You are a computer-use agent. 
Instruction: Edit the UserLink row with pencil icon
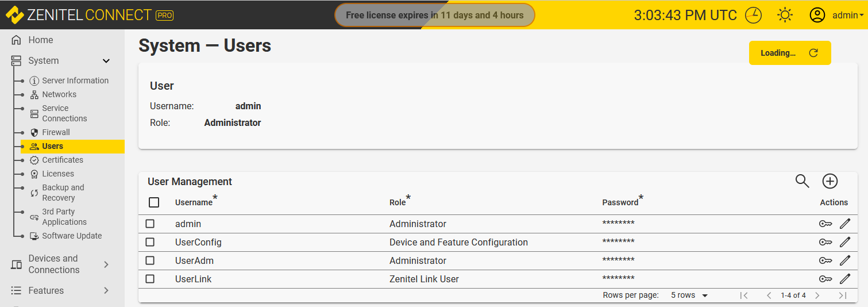[844, 279]
